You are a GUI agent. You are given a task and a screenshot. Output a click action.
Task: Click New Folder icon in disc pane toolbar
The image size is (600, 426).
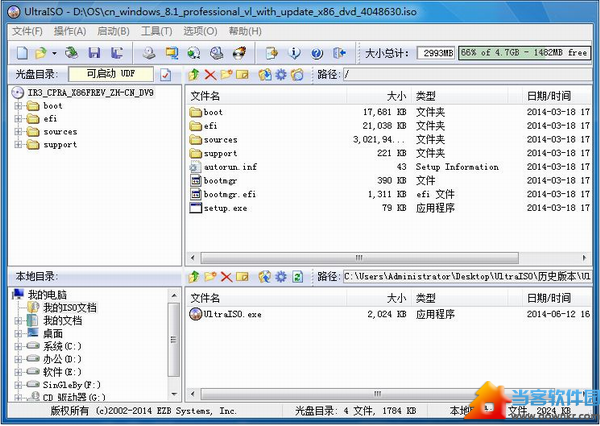tap(226, 74)
